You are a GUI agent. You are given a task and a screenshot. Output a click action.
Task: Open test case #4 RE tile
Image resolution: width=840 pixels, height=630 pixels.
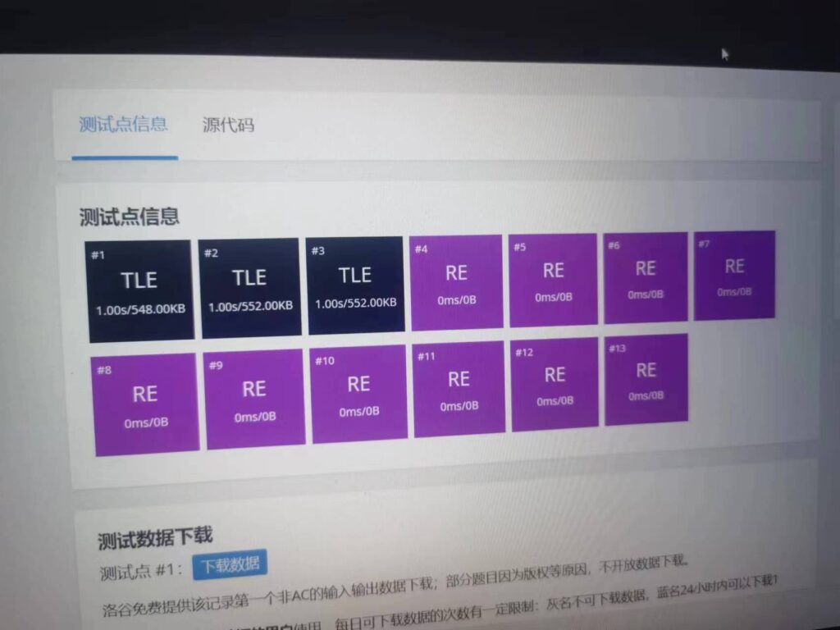(456, 282)
